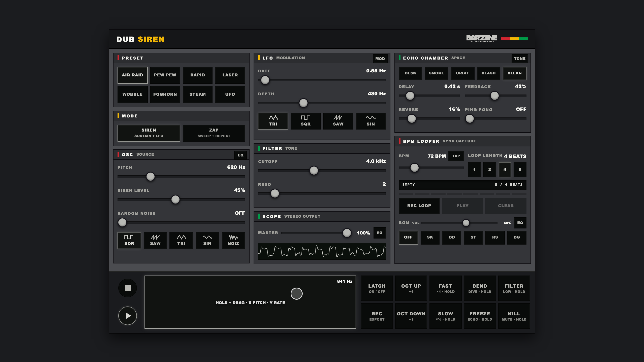Load the RAPID preset
The image size is (644, 362).
point(197,75)
